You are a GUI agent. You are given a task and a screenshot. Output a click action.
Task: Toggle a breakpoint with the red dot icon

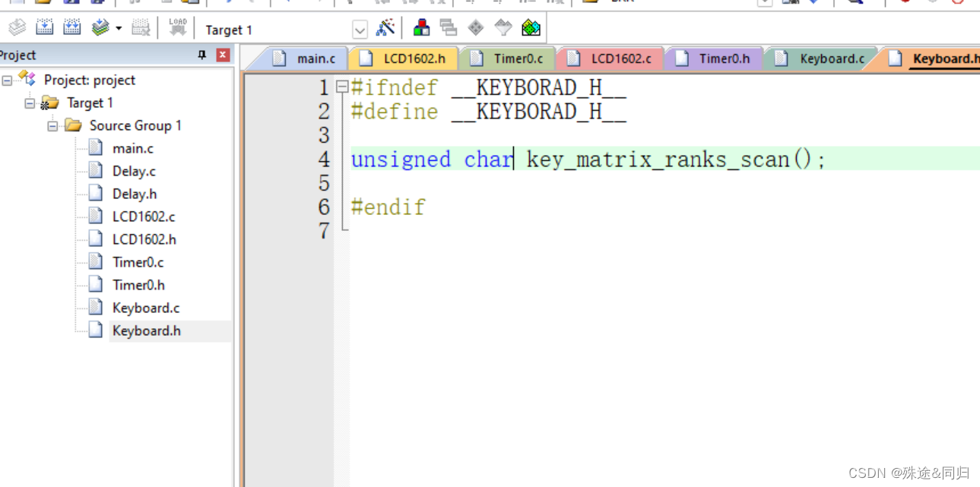tap(905, 4)
